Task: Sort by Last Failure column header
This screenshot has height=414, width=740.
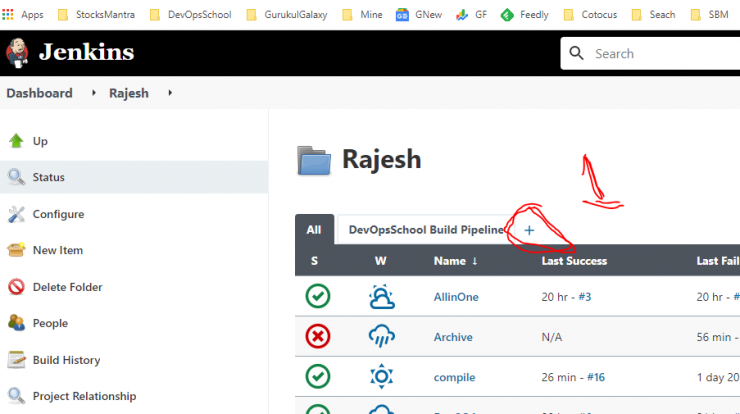Action: pyautogui.click(x=718, y=261)
